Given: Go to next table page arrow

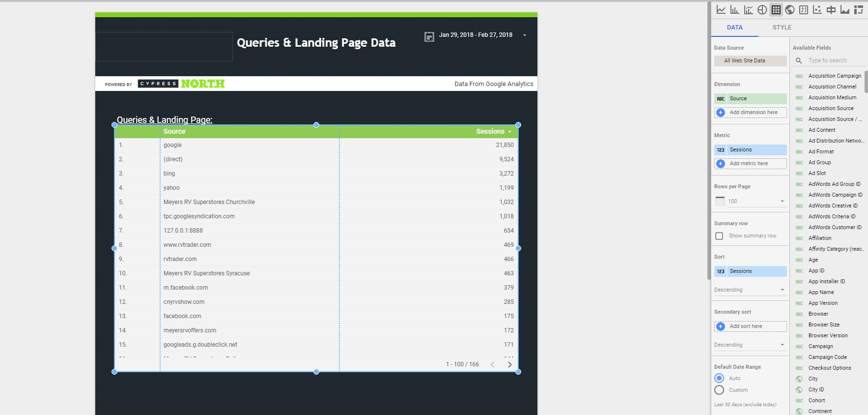Looking at the screenshot, I should 509,364.
